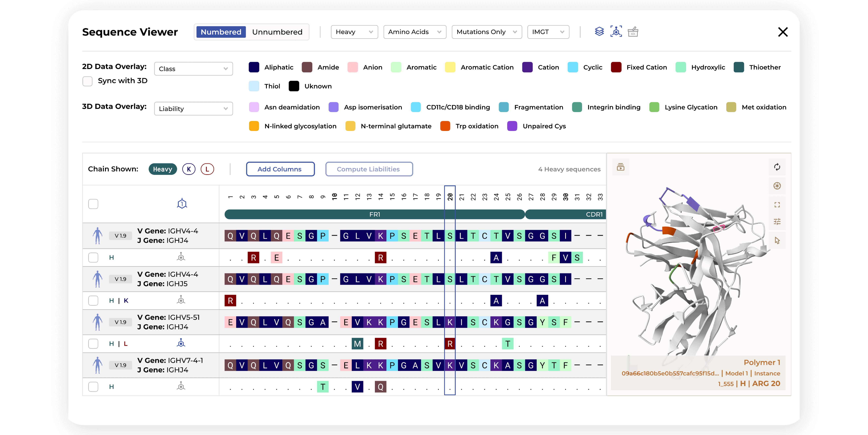Click the human figure icon for IGHV7-4-1
Image resolution: width=868 pixels, height=435 pixels.
pos(97,365)
